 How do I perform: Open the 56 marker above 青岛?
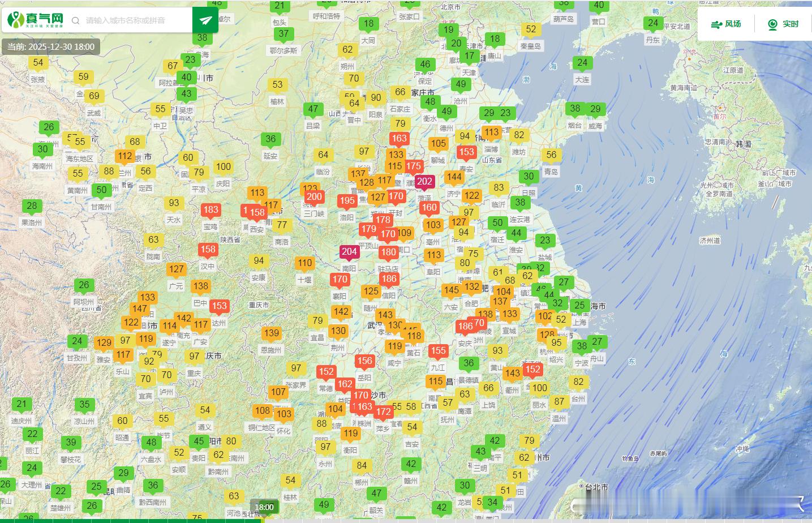pyautogui.click(x=551, y=155)
